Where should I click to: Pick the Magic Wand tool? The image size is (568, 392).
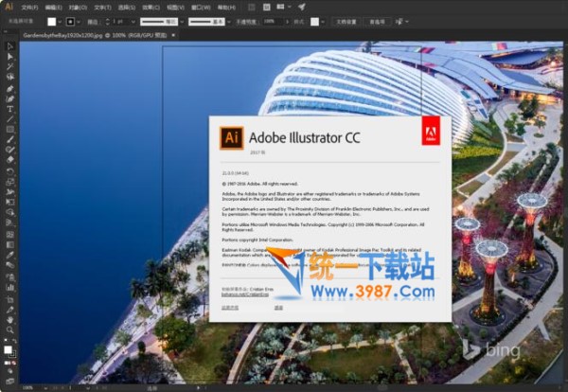pos(9,66)
